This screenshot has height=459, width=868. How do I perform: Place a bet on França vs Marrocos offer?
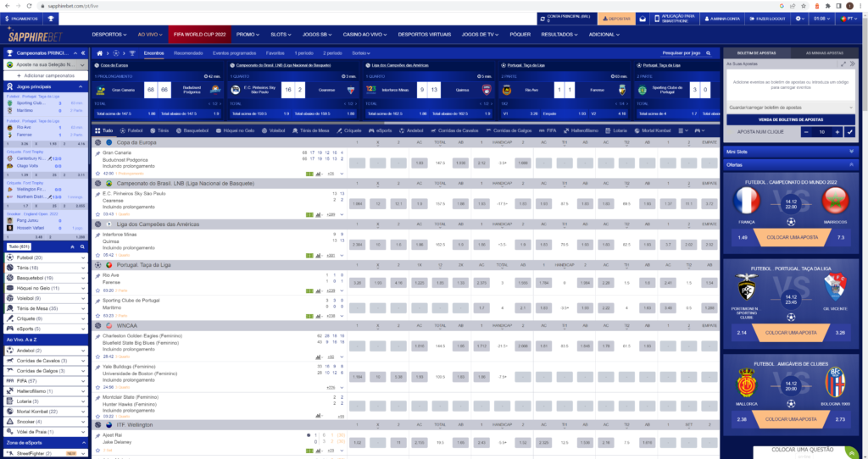pyautogui.click(x=791, y=237)
